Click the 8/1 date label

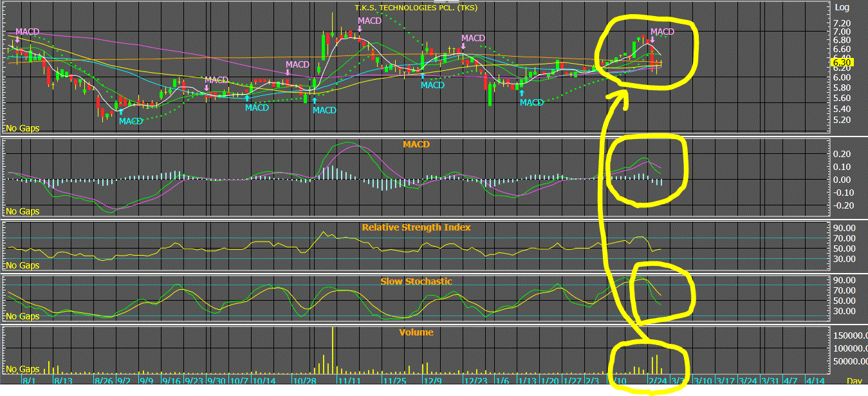[x=29, y=381]
